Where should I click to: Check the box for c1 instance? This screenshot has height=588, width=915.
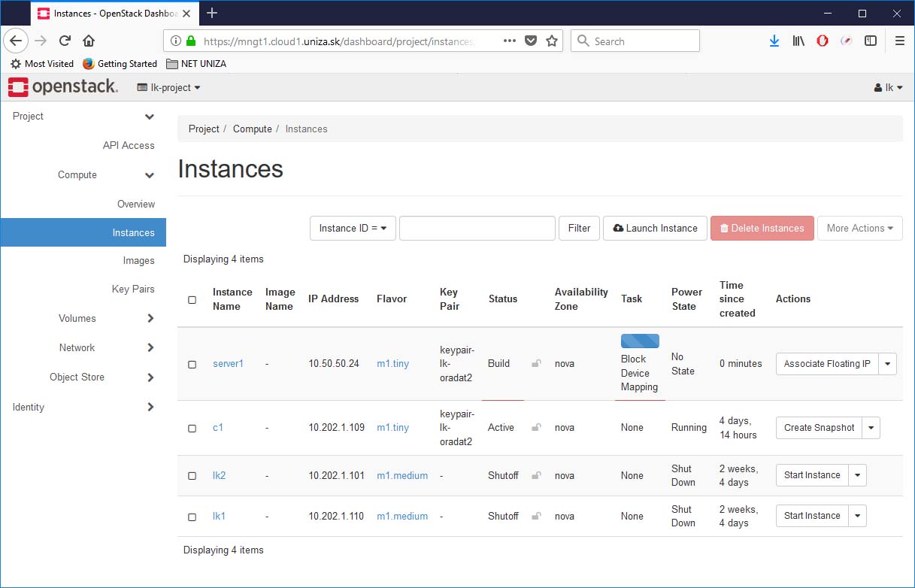pyautogui.click(x=192, y=429)
